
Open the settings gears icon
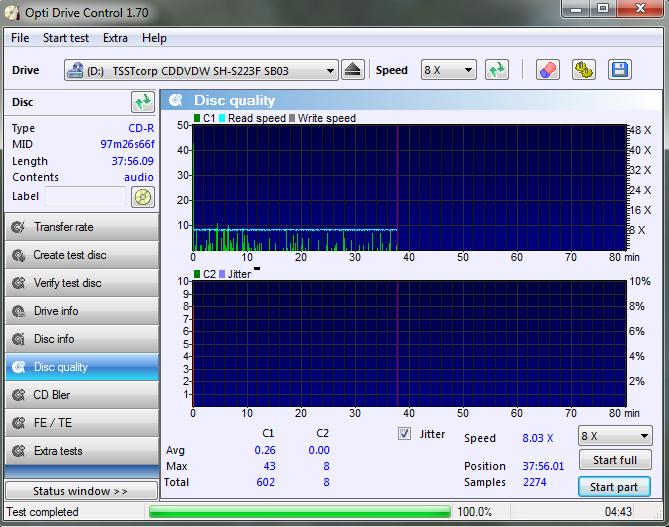[x=584, y=70]
